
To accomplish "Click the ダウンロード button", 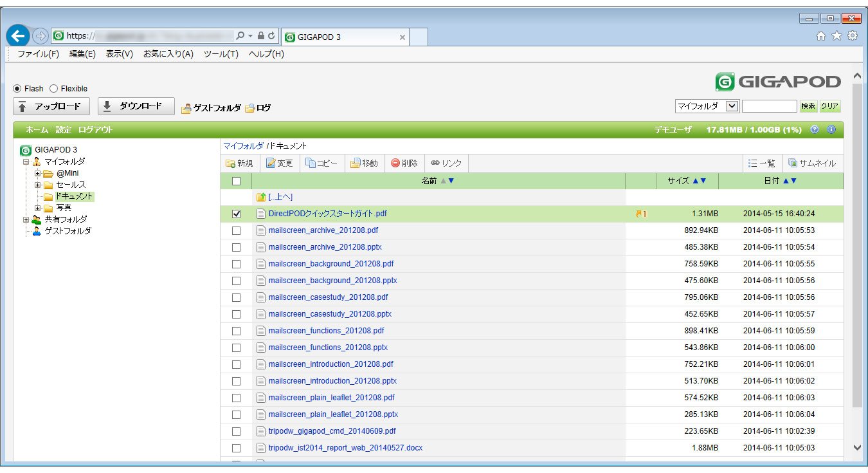I will tap(136, 107).
